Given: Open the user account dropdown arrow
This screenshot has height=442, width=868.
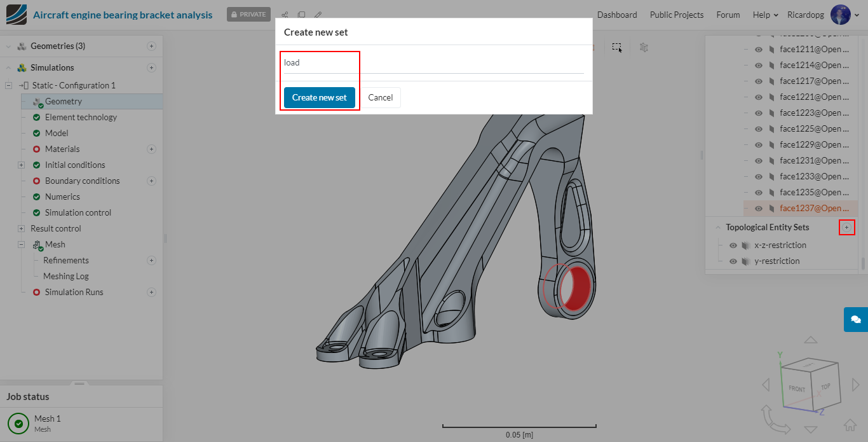Looking at the screenshot, I should click(x=857, y=15).
